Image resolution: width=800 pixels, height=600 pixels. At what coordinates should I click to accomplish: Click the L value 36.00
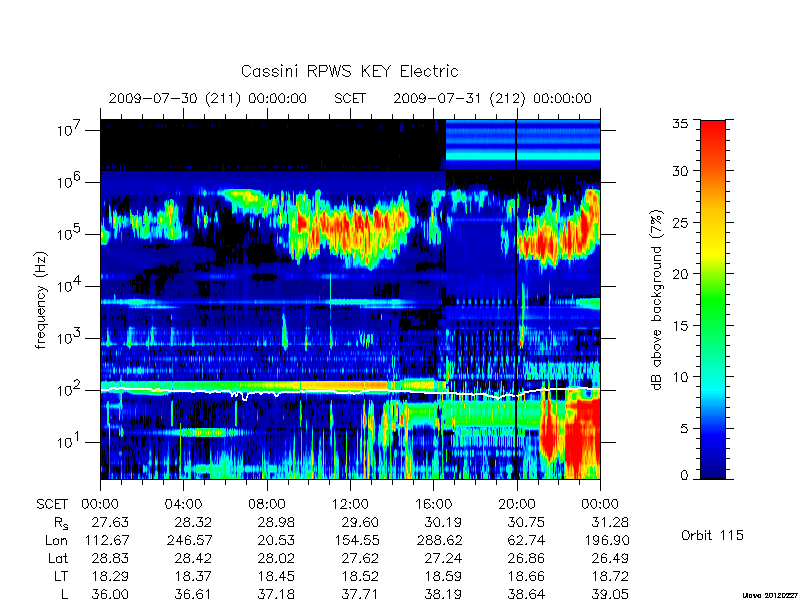[x=110, y=594]
